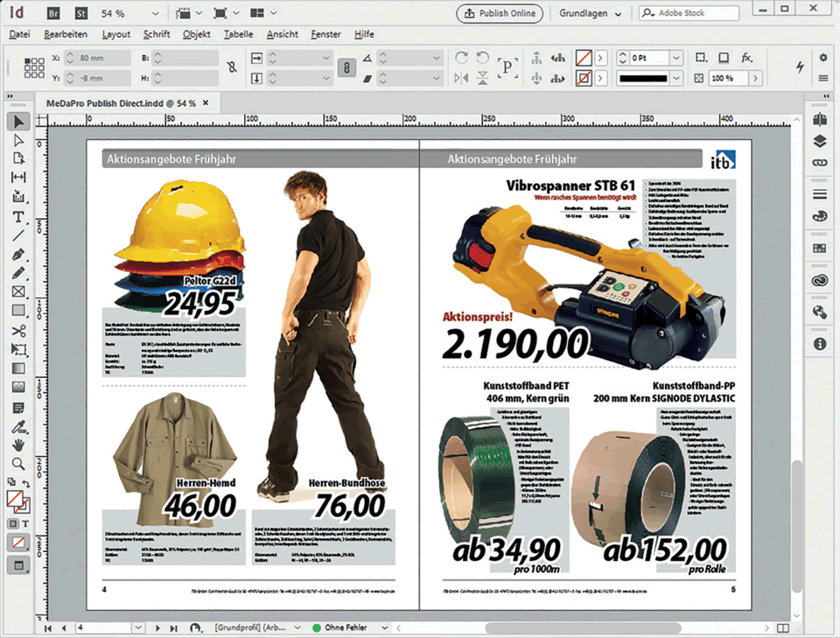
Task: Activate the Gap tool
Action: (x=18, y=177)
